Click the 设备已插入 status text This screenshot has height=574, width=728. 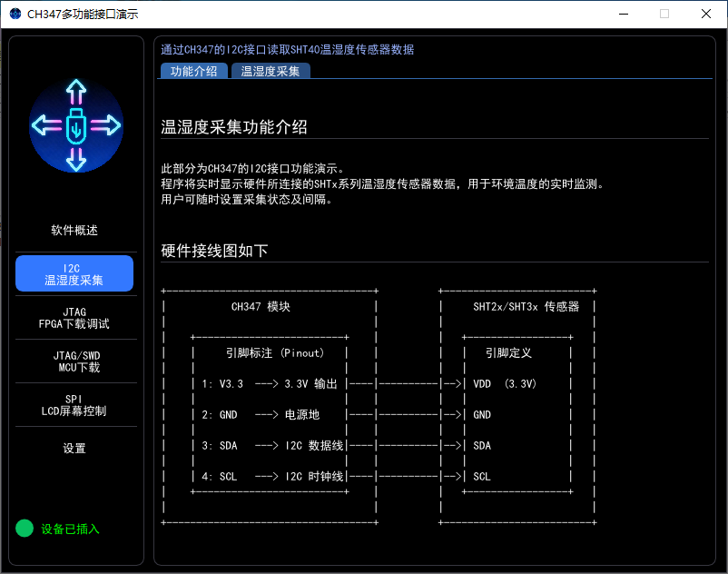(x=71, y=529)
